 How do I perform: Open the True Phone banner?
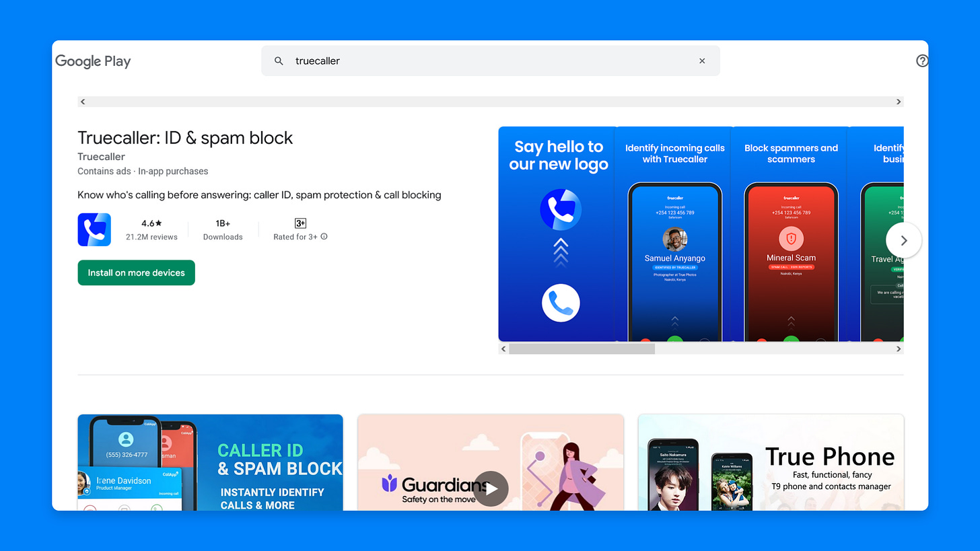[771, 462]
